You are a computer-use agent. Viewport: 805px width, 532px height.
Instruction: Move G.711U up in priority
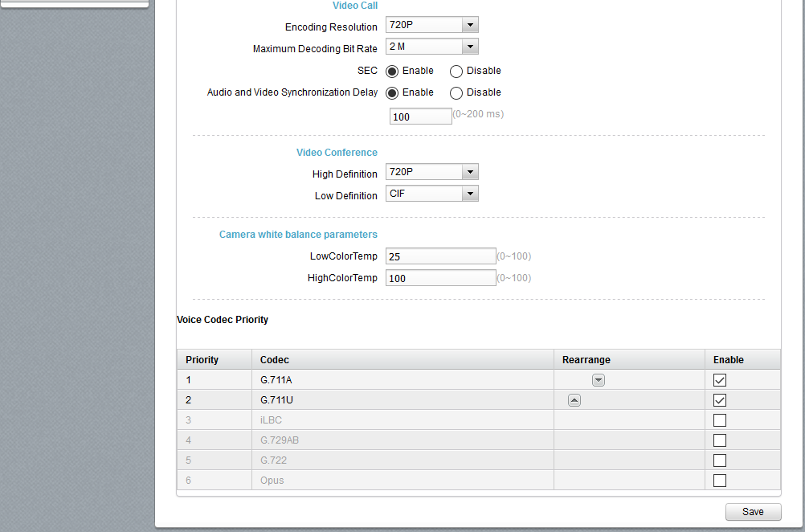[x=574, y=400]
